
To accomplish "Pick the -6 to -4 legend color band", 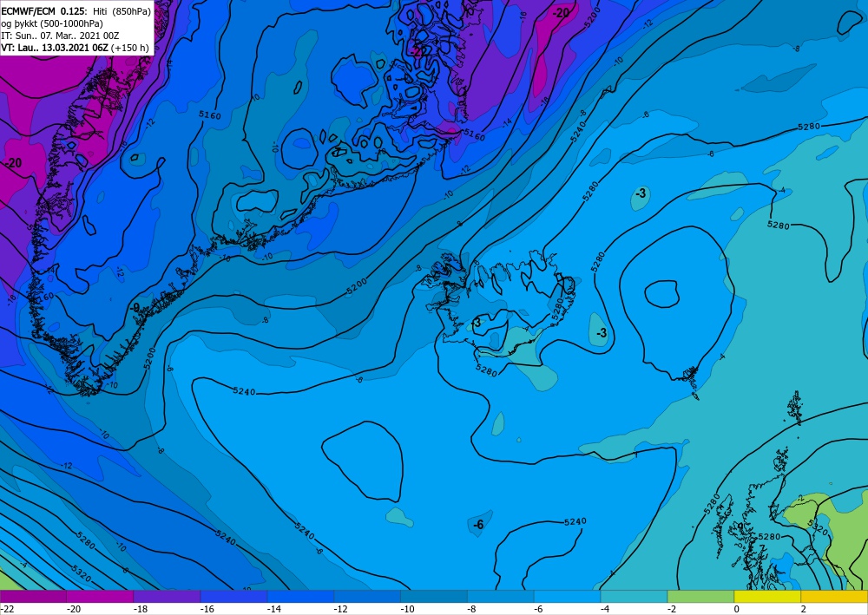I will click(568, 597).
